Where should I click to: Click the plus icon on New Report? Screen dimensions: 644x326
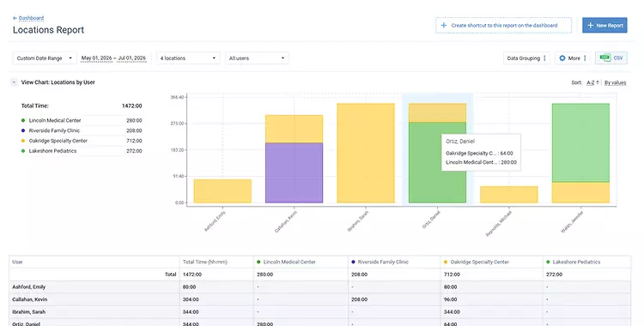pos(590,26)
